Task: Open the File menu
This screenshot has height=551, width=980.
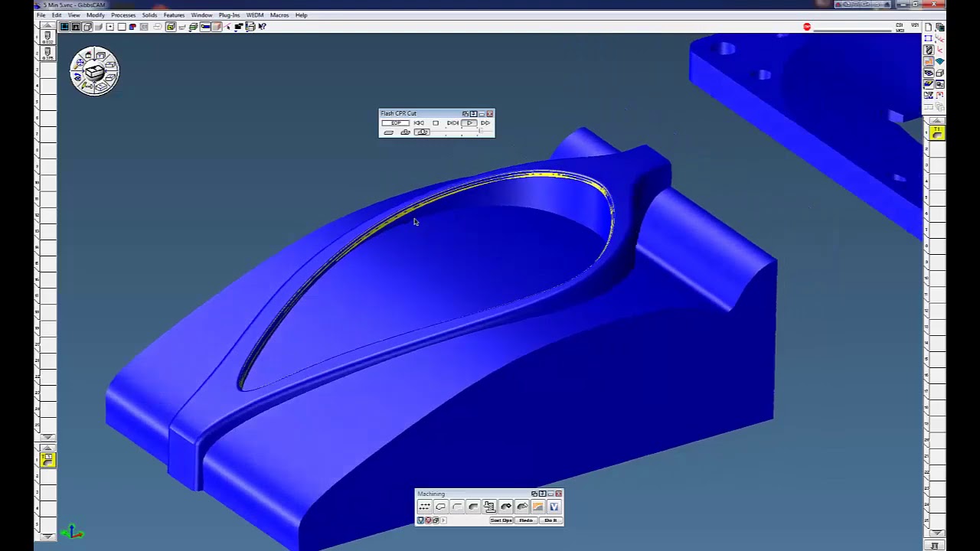Action: tap(41, 15)
